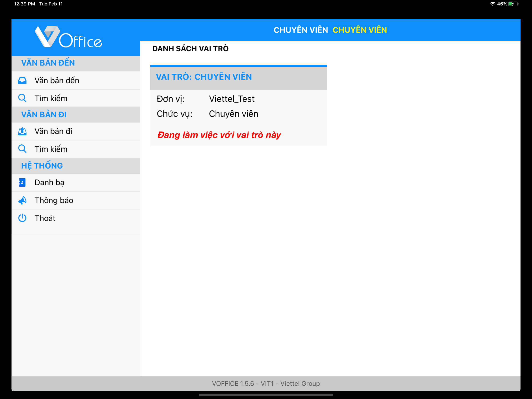The width and height of the screenshot is (532, 399).
Task: Open the Thông báo notifications item
Action: click(x=76, y=200)
